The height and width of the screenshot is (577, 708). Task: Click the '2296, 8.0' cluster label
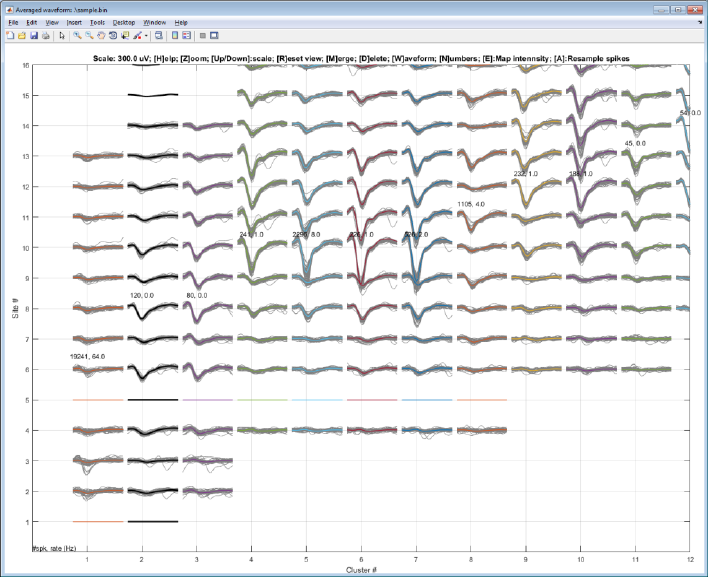306,234
